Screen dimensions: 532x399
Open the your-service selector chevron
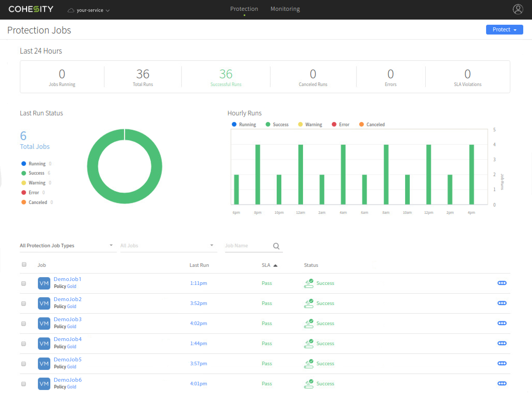coord(109,11)
